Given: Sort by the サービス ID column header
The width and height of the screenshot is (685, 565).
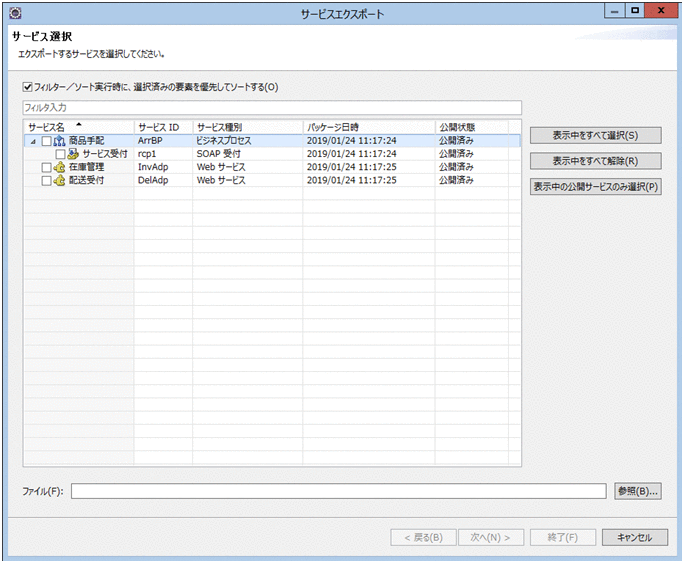Looking at the screenshot, I should [163, 127].
